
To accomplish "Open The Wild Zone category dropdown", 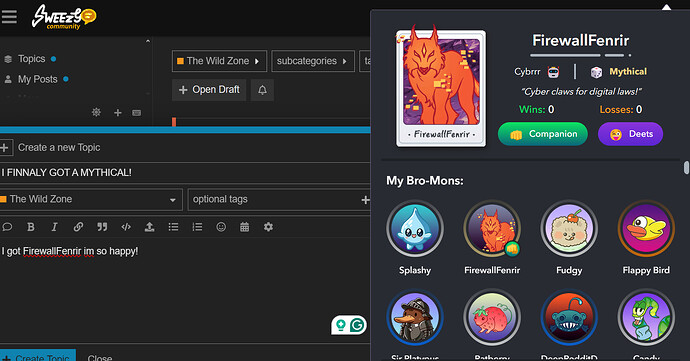I will click(x=219, y=61).
